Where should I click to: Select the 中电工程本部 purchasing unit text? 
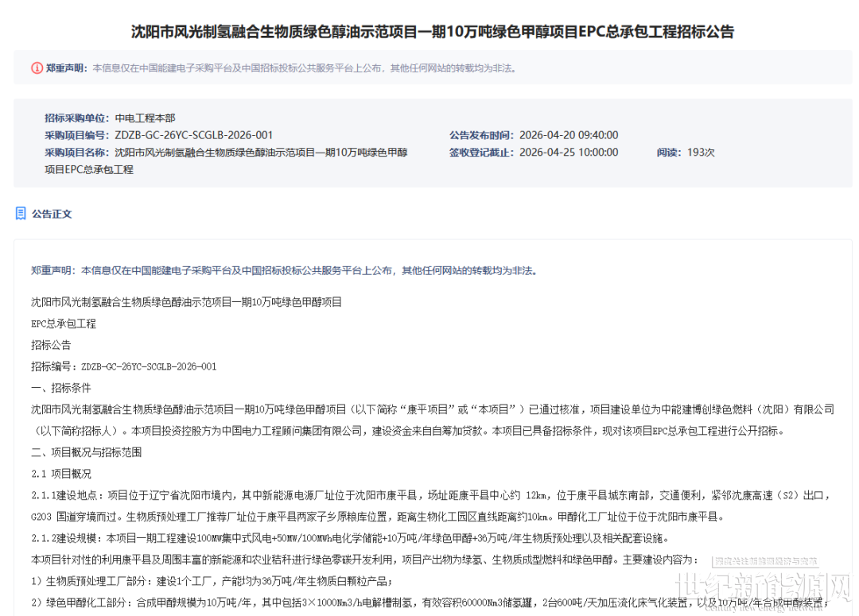pyautogui.click(x=145, y=118)
